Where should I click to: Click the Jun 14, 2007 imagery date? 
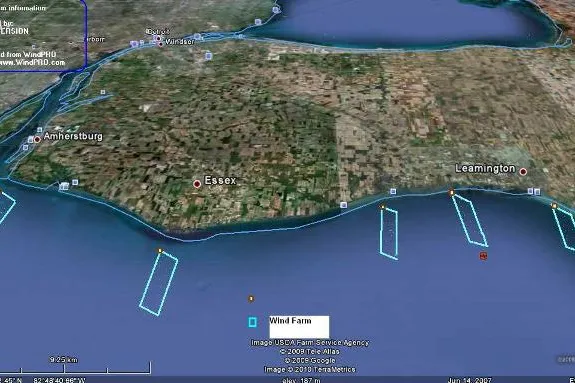point(469,380)
